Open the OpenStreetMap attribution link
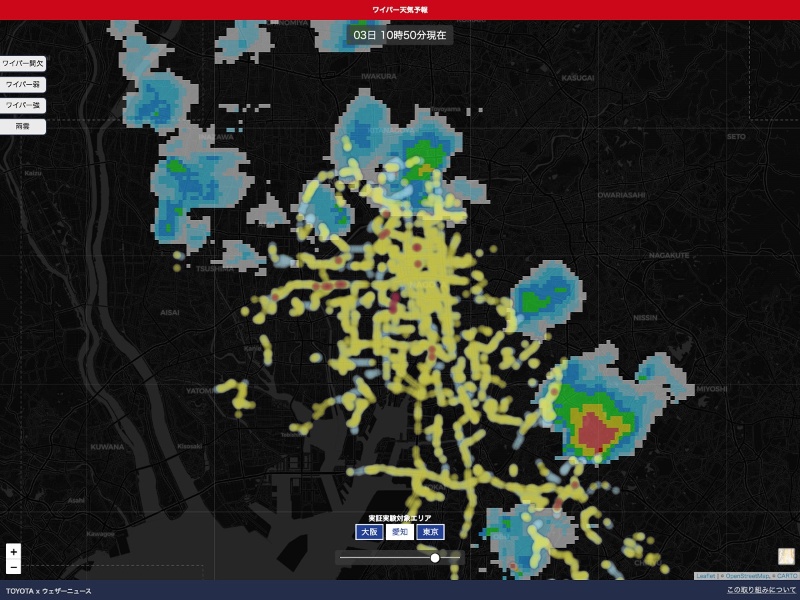The image size is (800, 600). (x=748, y=576)
